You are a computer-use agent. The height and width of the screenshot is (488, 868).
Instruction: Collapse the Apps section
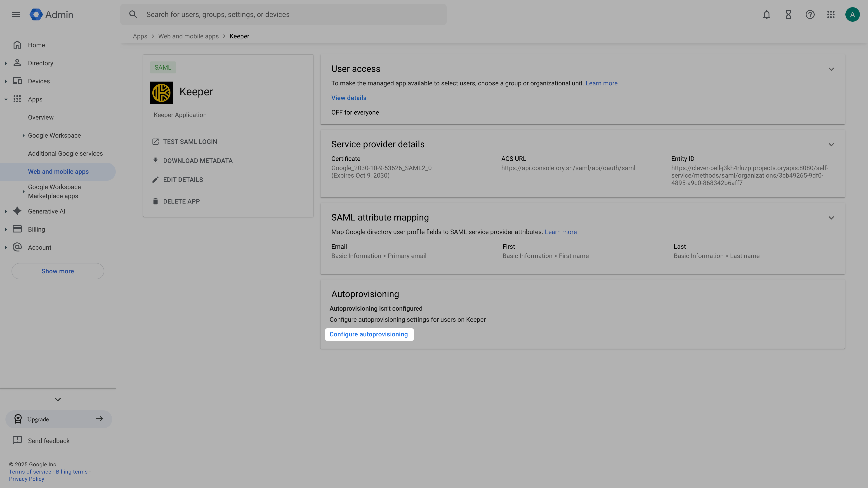coord(6,99)
